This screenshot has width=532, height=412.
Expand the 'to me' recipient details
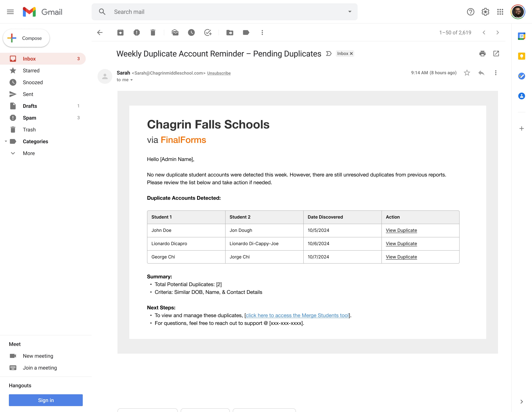(x=132, y=80)
